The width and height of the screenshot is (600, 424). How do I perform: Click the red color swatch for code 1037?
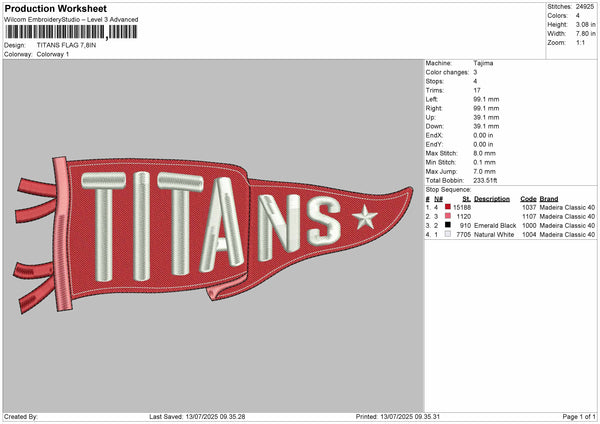pos(448,207)
